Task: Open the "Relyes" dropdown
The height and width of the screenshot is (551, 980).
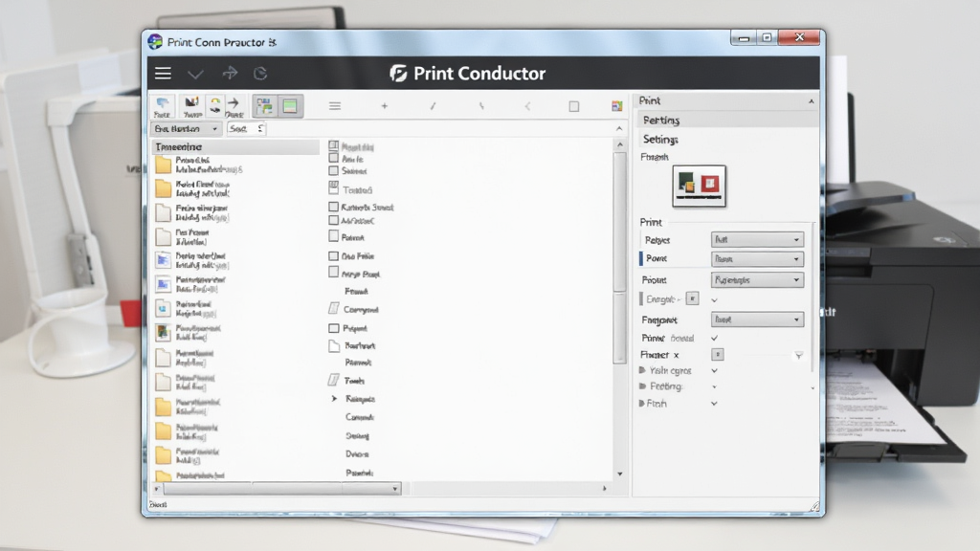Action: pos(757,239)
